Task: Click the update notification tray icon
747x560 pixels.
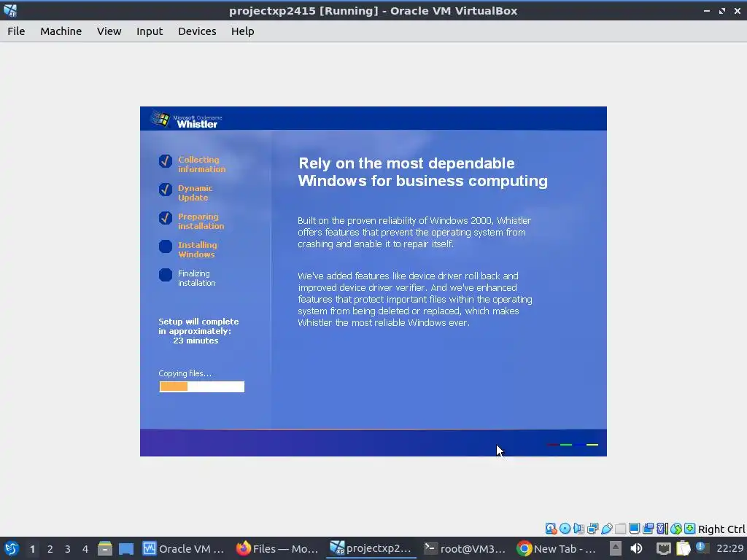Action: coord(702,548)
